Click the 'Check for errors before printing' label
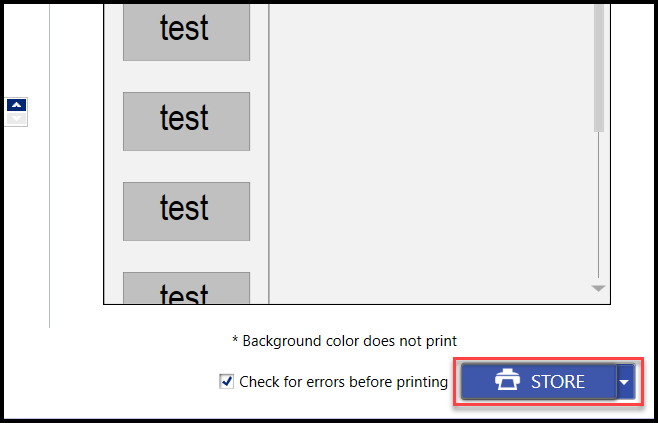 [x=343, y=381]
